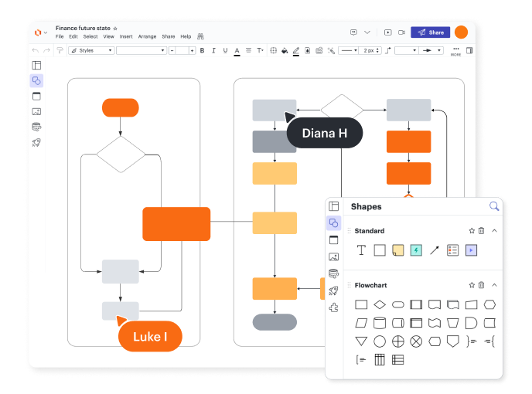Viewport: 532px width, 394px height.
Task: Star the Finance future state document
Action: pos(115,28)
